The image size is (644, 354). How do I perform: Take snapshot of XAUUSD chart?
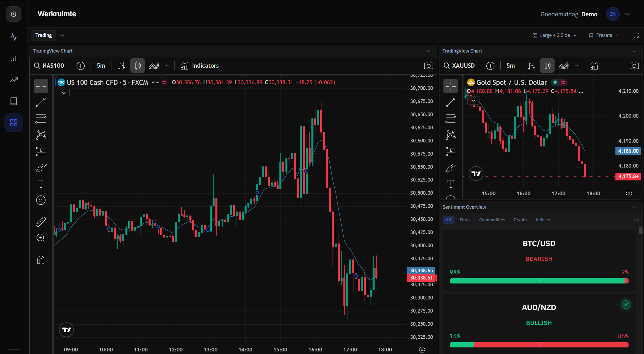634,66
